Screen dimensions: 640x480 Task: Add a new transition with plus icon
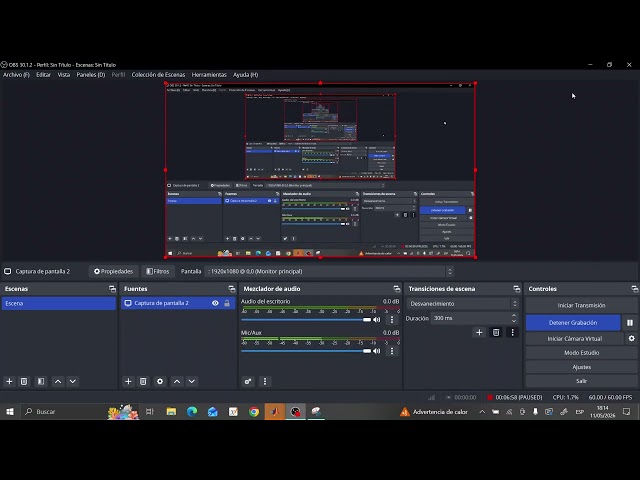tap(479, 333)
